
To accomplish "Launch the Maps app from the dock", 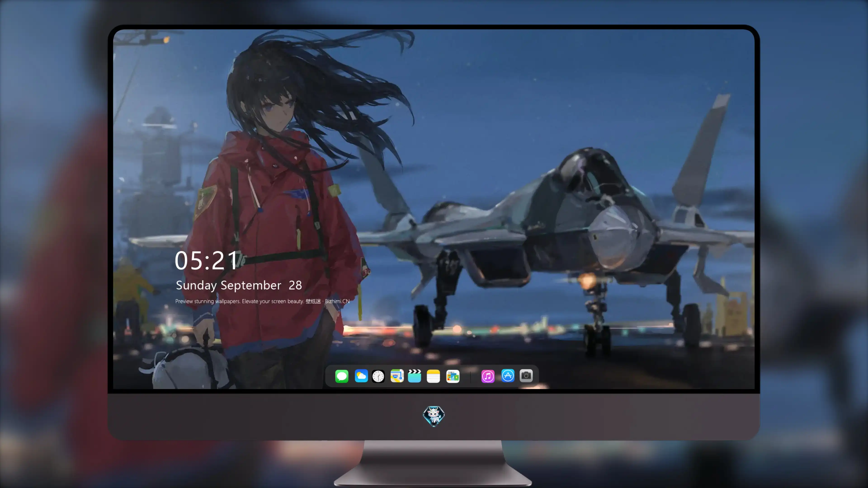I will point(397,376).
